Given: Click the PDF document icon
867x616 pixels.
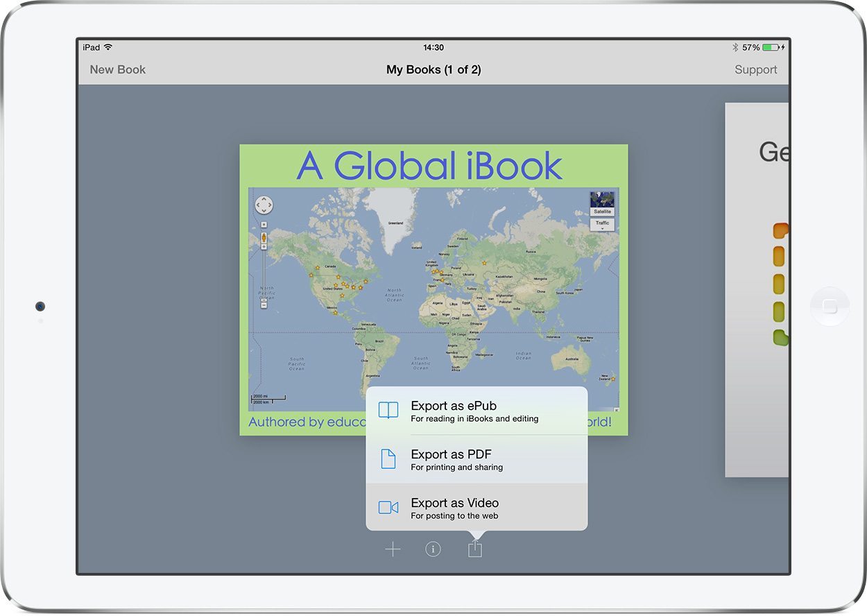Looking at the screenshot, I should [388, 459].
